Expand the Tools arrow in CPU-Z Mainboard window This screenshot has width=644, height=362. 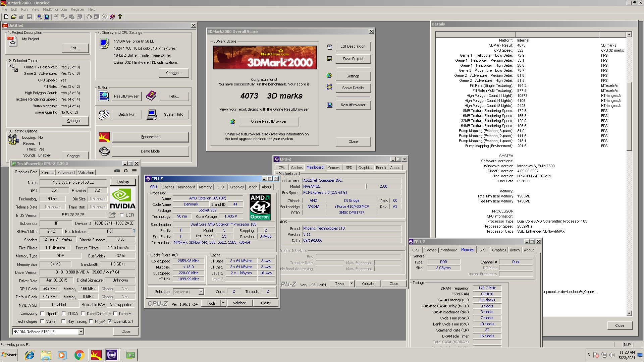click(352, 284)
